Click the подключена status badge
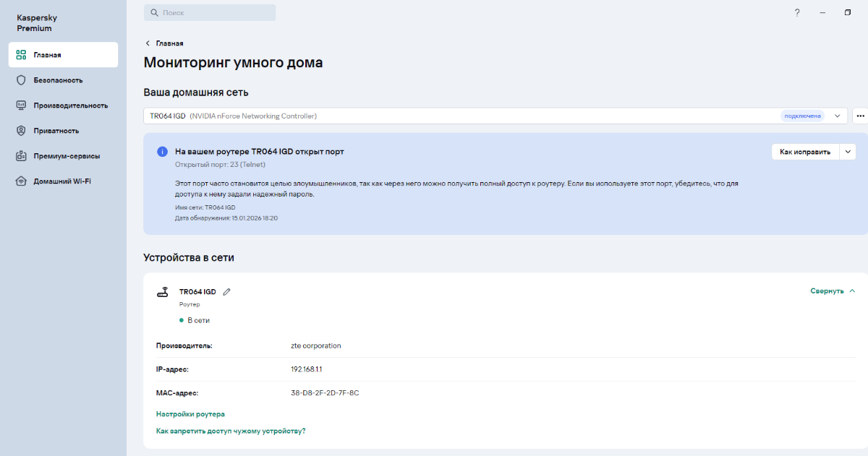Image resolution: width=868 pixels, height=456 pixels. pos(803,116)
